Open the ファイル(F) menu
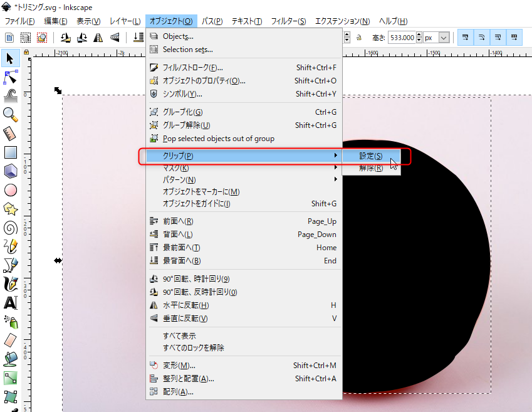 tap(19, 21)
